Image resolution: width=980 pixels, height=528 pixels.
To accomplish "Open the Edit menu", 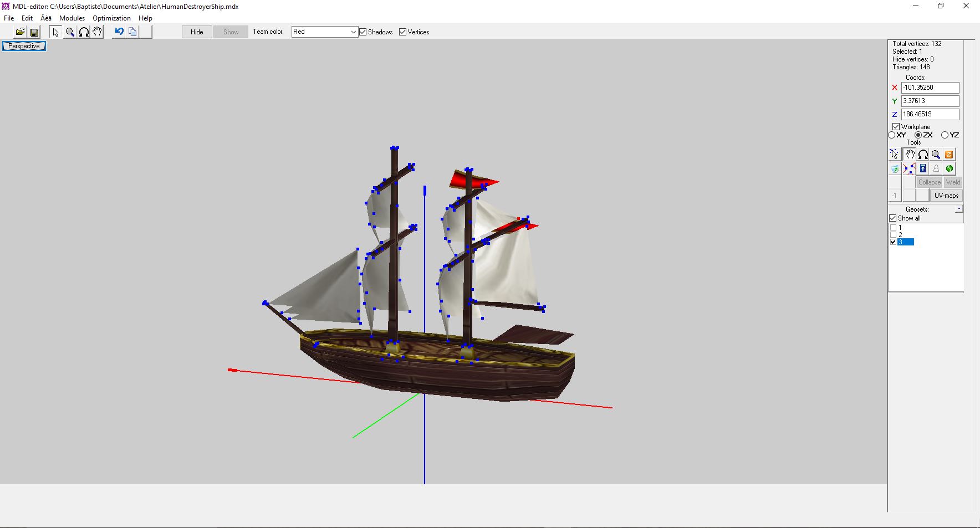I will (x=27, y=18).
